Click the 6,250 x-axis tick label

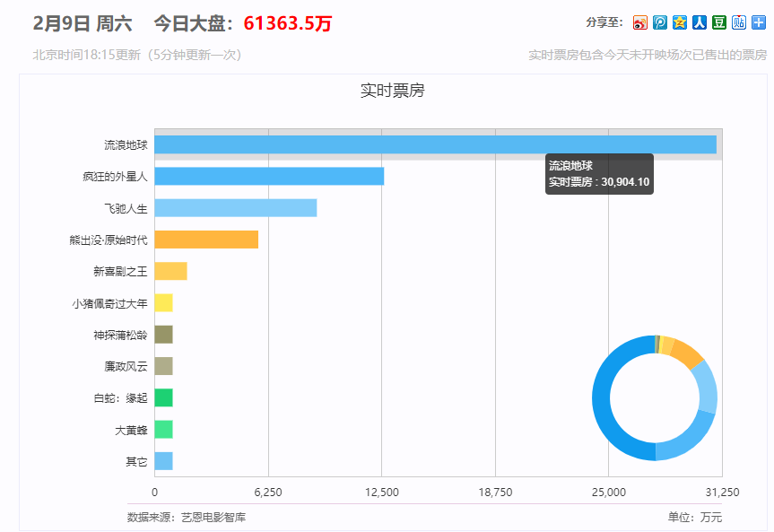(x=268, y=492)
